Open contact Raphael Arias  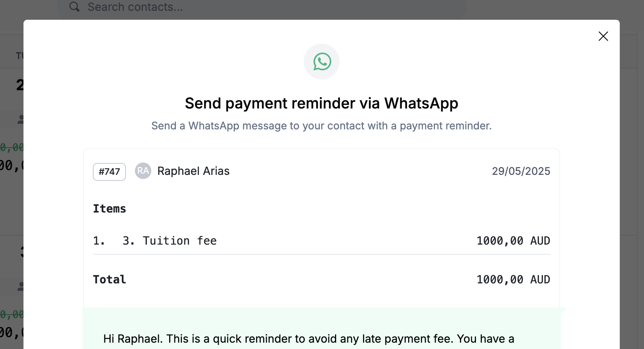coord(193,171)
